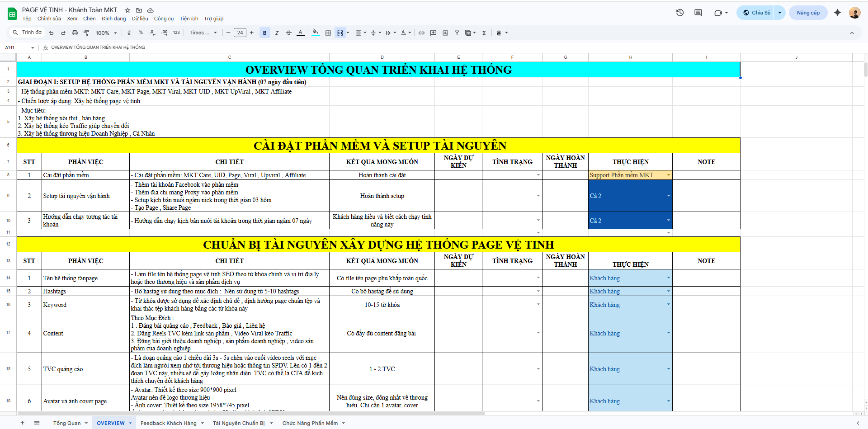Image resolution: width=868 pixels, height=429 pixels.
Task: Toggle italic formatting
Action: pos(277,33)
